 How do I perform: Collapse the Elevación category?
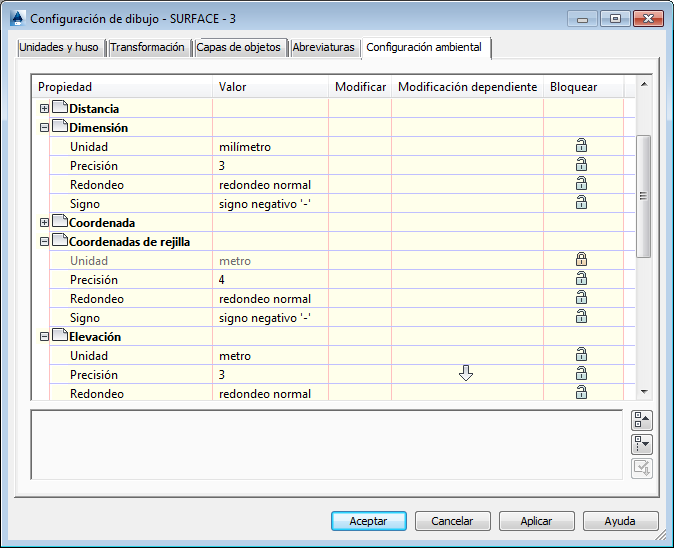[x=44, y=336]
